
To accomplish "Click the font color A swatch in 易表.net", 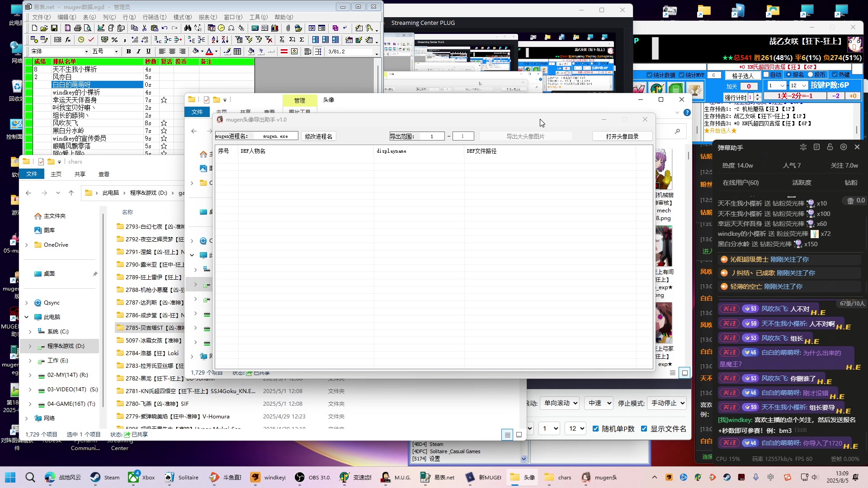I will (209, 52).
